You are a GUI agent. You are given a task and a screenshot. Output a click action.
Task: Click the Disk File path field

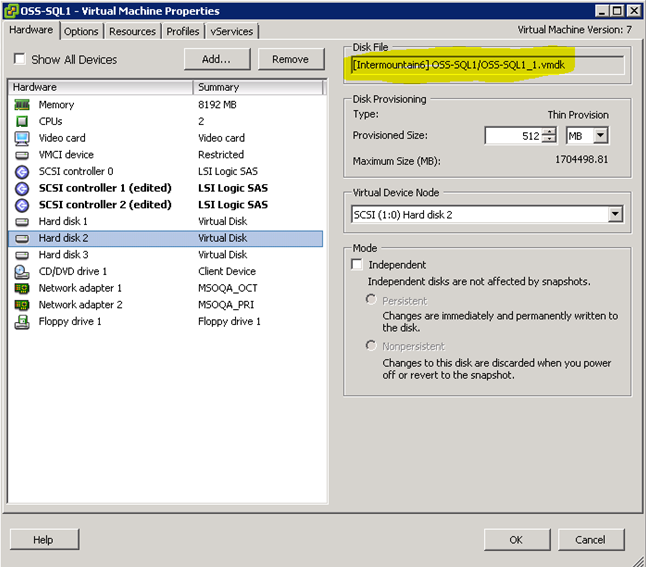coord(487,65)
